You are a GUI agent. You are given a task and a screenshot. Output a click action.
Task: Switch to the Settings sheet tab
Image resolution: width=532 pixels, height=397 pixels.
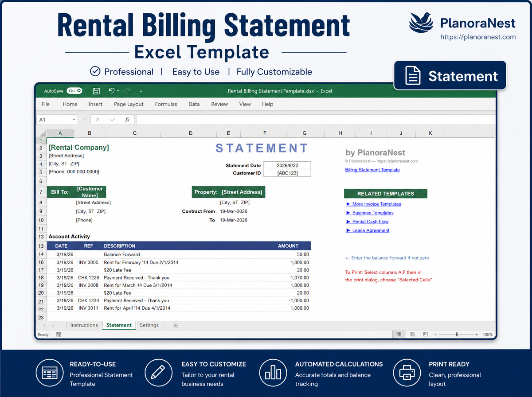tap(149, 325)
